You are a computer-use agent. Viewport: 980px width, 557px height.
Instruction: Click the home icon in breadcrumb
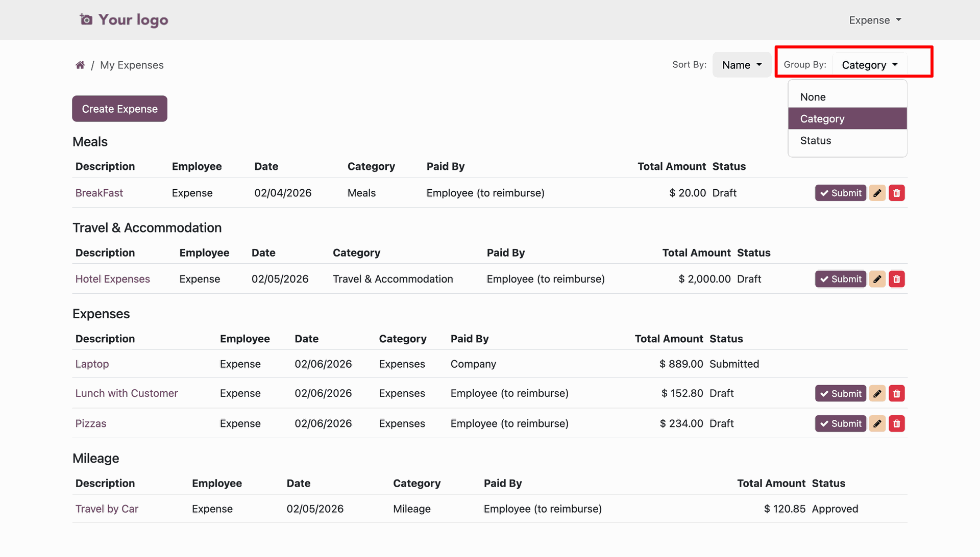[80, 65]
